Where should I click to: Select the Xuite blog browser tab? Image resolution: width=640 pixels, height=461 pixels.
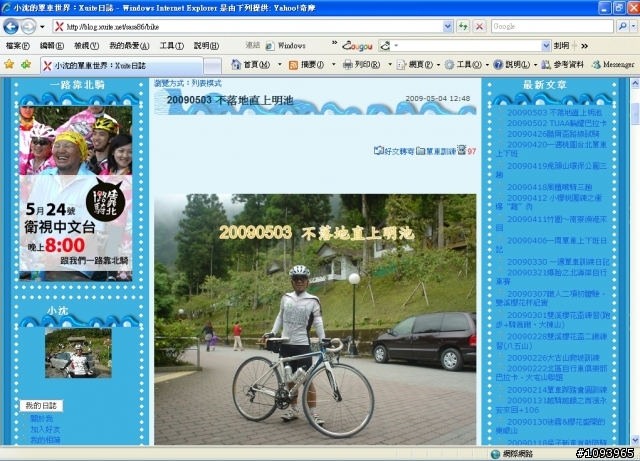(122, 65)
